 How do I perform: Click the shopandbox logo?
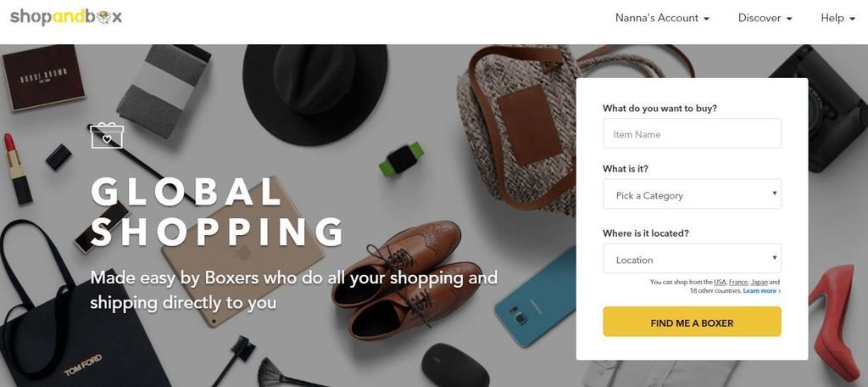click(66, 17)
